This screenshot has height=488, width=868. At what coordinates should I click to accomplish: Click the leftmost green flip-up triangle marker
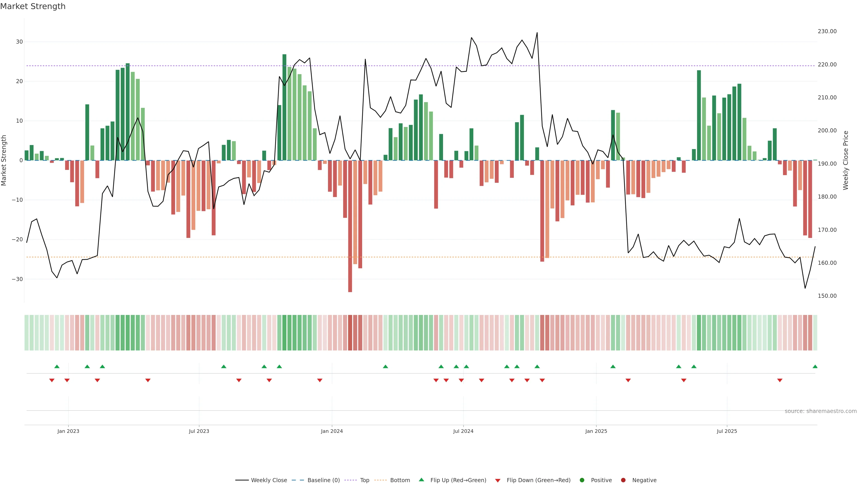click(x=57, y=366)
